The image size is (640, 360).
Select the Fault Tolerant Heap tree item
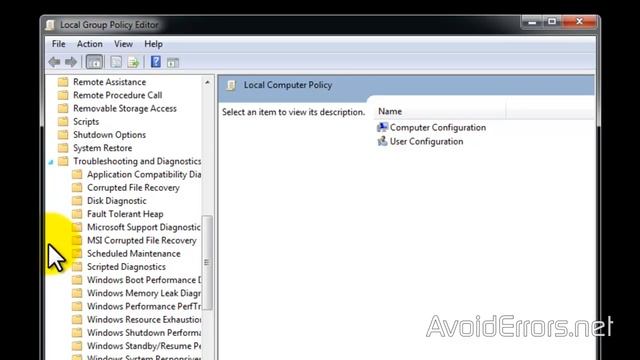point(125,214)
